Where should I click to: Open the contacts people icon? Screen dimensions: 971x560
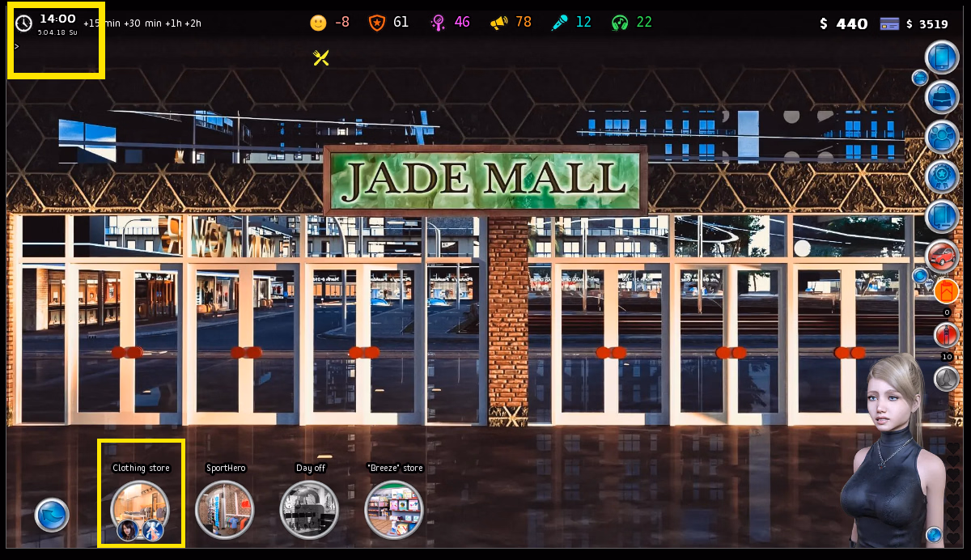942,137
